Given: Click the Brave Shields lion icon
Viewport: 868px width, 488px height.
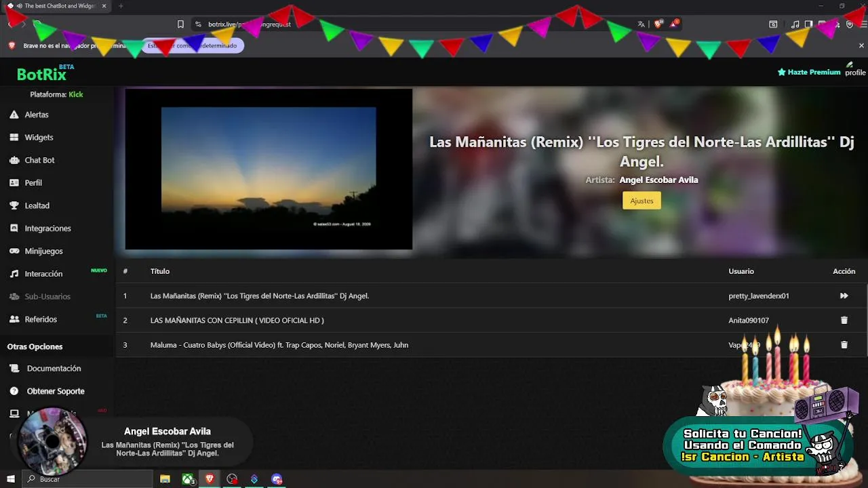Looking at the screenshot, I should pos(658,24).
